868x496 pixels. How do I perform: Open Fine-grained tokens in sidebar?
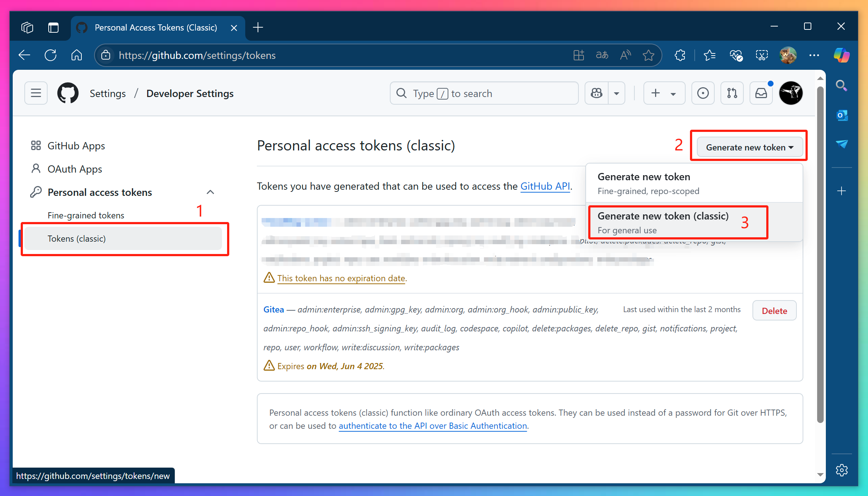point(86,215)
